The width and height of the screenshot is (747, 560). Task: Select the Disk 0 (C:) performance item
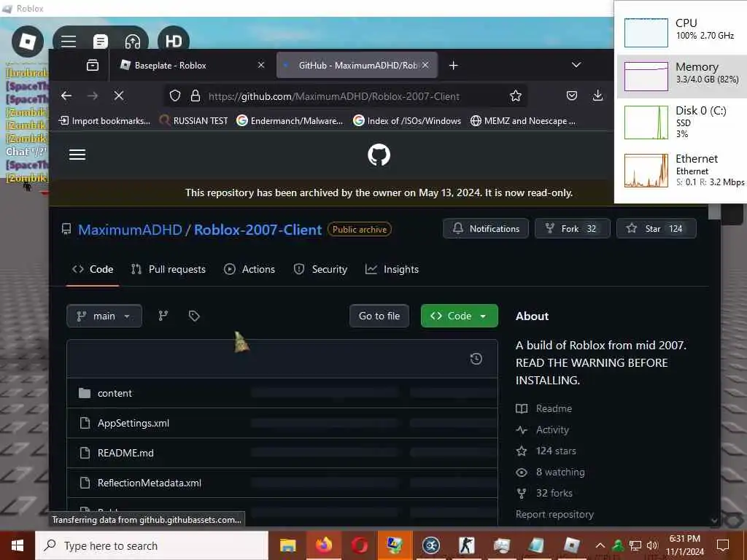(682, 122)
